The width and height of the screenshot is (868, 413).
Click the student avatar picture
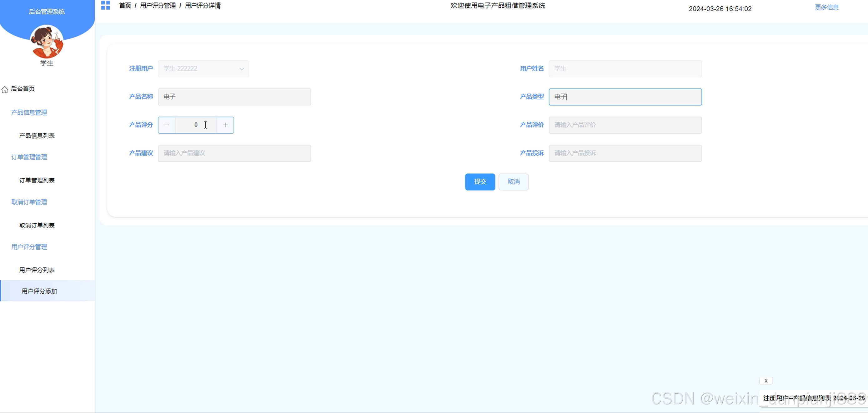pyautogui.click(x=47, y=42)
